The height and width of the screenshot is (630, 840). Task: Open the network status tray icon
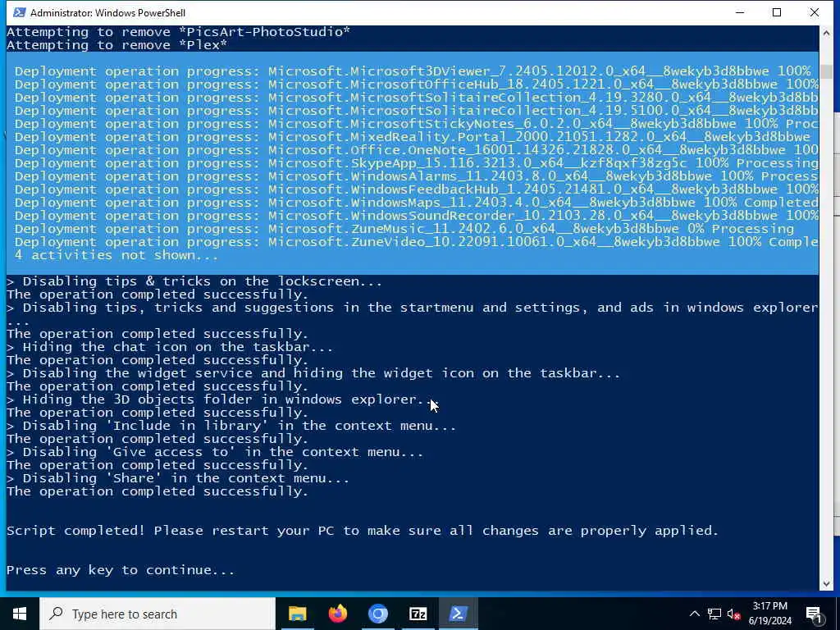click(x=714, y=614)
